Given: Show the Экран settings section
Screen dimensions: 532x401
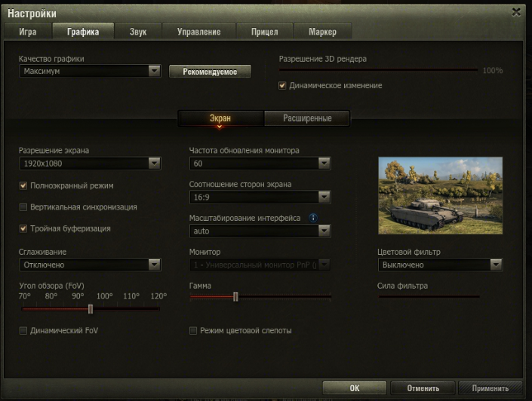Looking at the screenshot, I should (x=220, y=118).
